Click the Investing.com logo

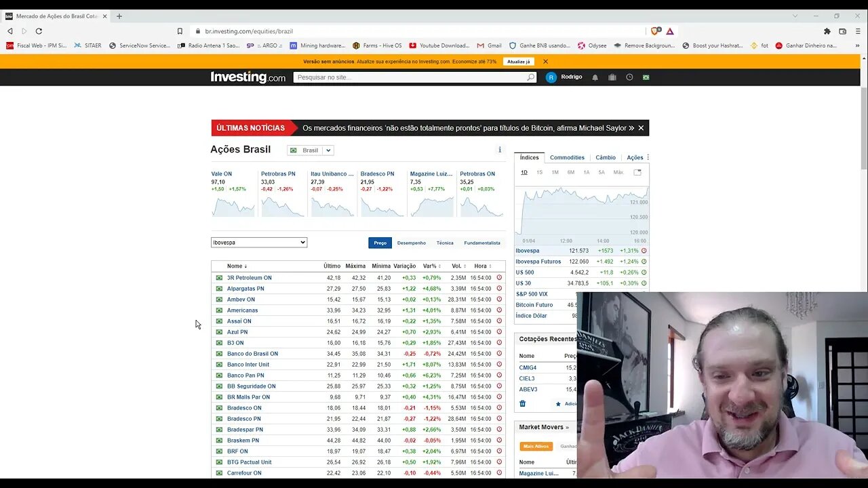(248, 77)
